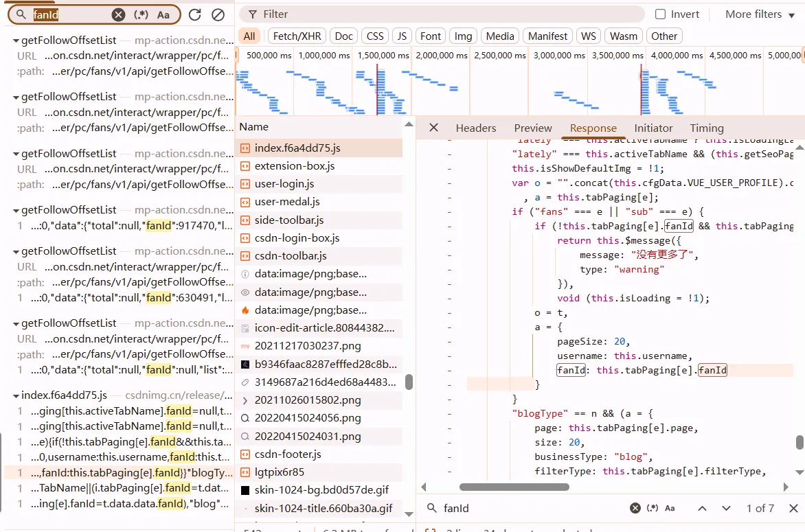This screenshot has height=532, width=805.
Task: Click the script icon beside user-login.js
Action: [x=245, y=184]
